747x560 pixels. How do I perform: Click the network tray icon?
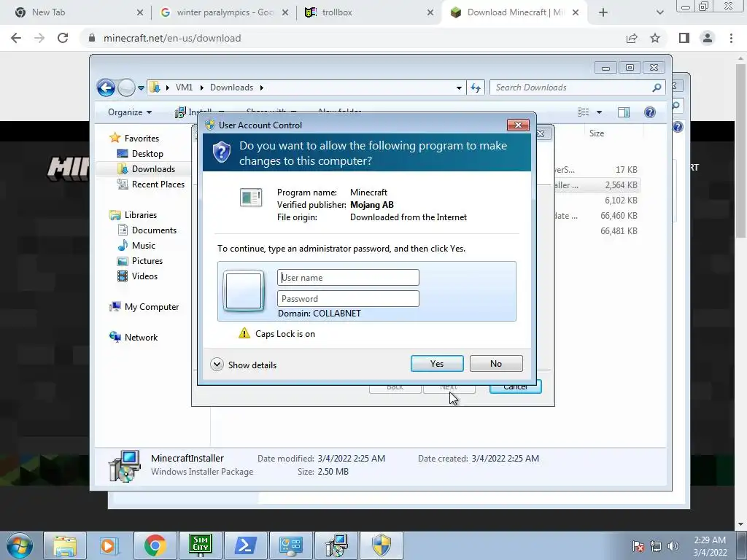(656, 546)
